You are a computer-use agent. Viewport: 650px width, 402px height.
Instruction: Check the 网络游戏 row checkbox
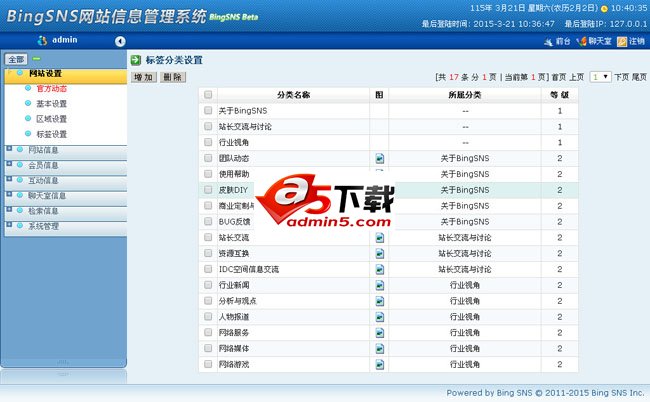[208, 364]
